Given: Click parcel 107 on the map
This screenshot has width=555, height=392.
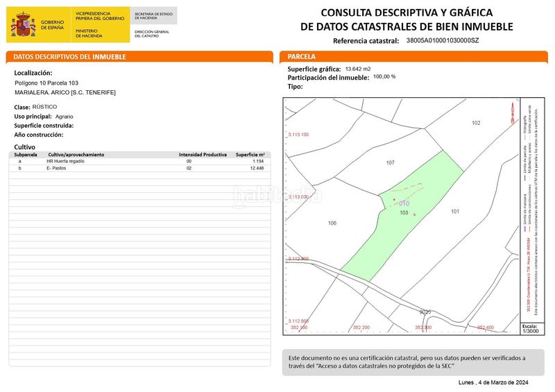Looking at the screenshot, I should [x=390, y=163].
